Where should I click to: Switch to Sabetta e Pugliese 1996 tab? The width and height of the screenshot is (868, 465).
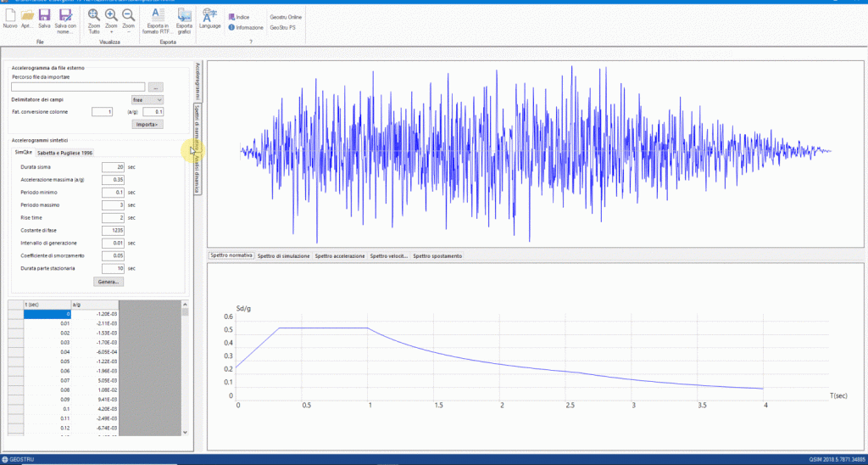pyautogui.click(x=65, y=151)
